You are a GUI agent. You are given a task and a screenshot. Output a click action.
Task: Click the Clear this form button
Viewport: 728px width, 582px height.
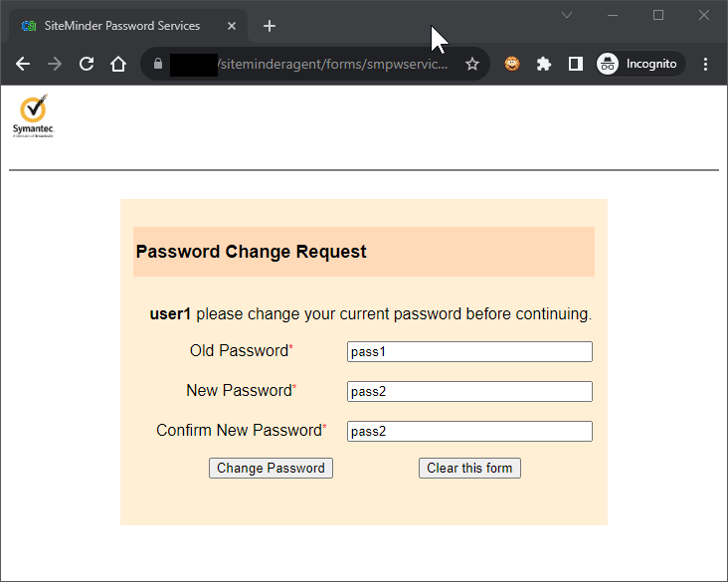click(x=469, y=468)
